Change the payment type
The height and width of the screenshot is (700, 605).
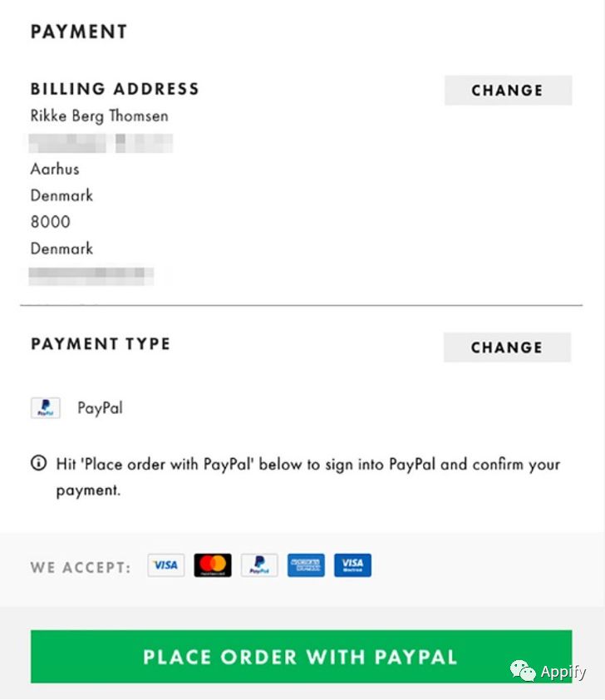[507, 348]
